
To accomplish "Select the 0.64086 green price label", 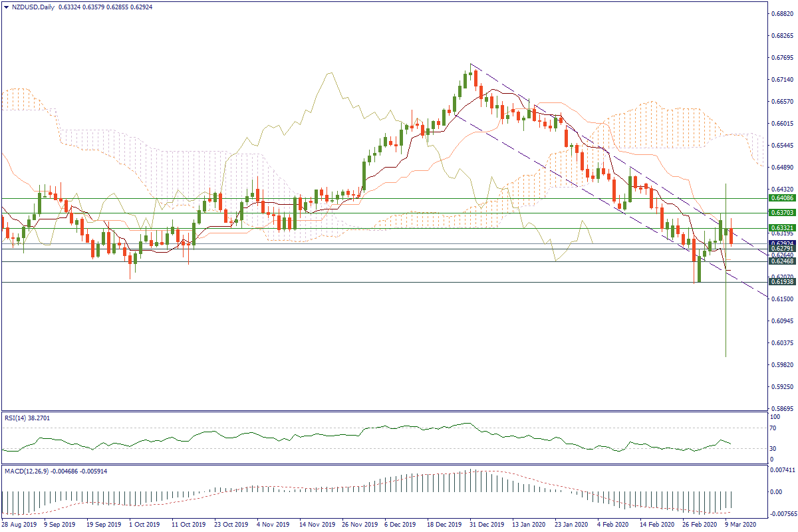I will 780,198.
